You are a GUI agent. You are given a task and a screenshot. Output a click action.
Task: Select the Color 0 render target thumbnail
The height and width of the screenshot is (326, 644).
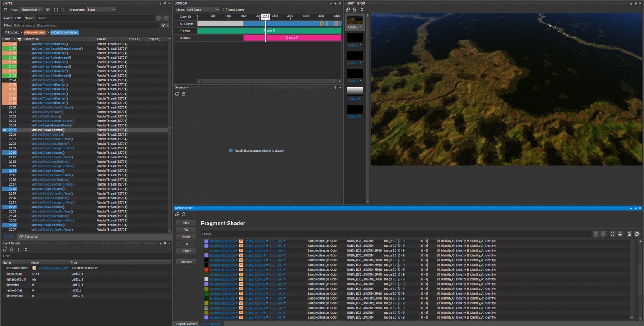pos(355,20)
